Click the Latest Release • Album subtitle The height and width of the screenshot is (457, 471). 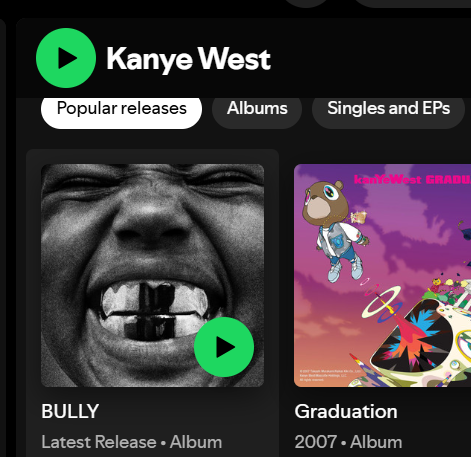(x=132, y=442)
